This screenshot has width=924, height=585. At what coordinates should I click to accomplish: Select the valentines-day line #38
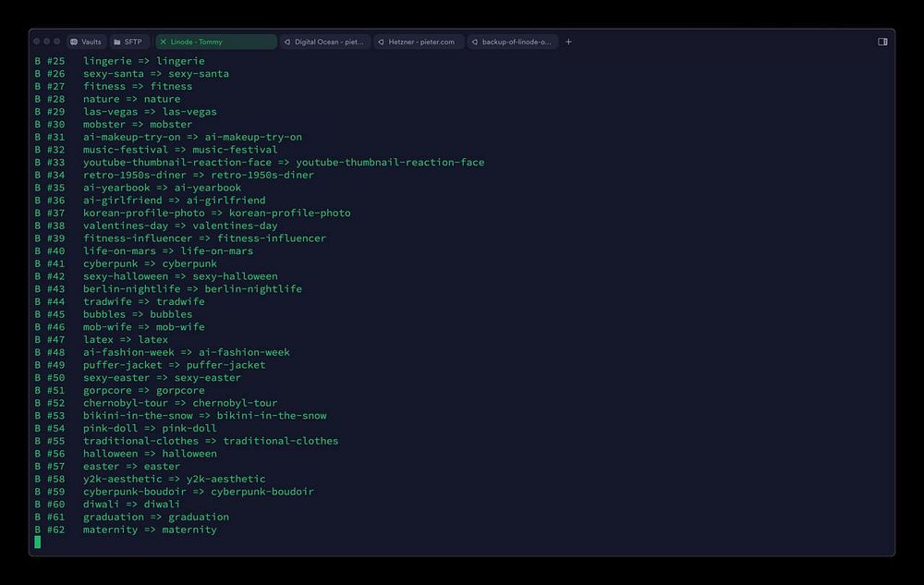pos(155,225)
